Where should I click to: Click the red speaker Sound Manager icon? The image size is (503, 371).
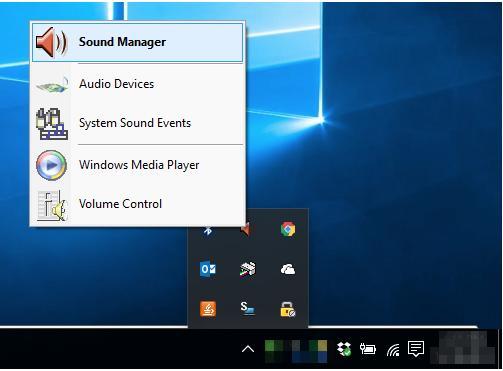pos(51,42)
